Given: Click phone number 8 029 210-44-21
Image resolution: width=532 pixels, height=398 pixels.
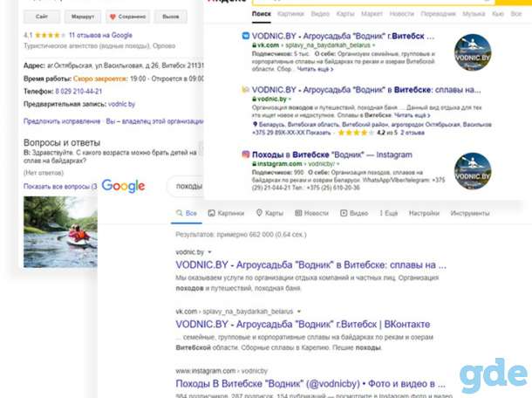Looking at the screenshot, I should pos(78,91).
